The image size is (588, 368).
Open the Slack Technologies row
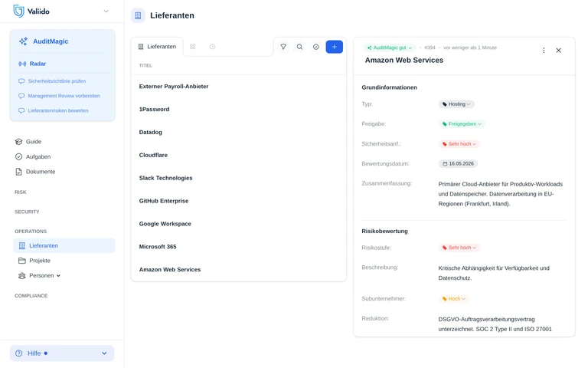[x=239, y=178]
